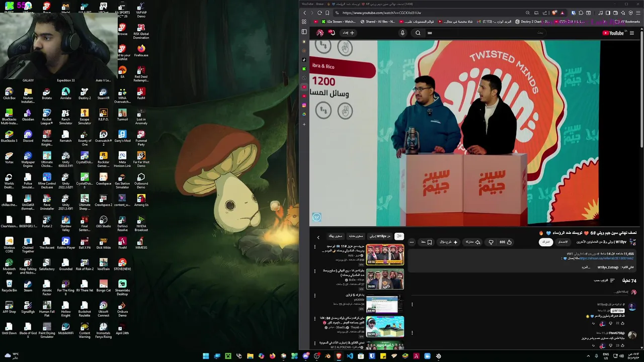Open the Brave extensions puzzle icon

click(581, 13)
